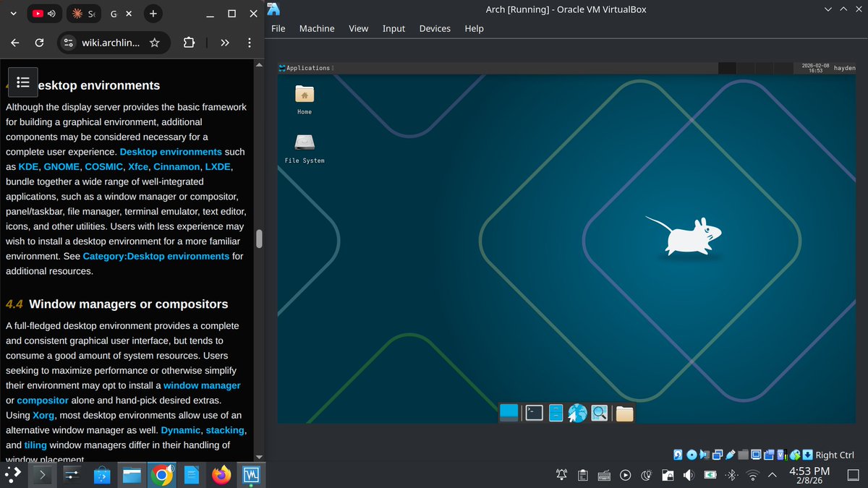This screenshot has width=868, height=488.
Task: Open Category:Desktop environments link
Action: coord(156,257)
